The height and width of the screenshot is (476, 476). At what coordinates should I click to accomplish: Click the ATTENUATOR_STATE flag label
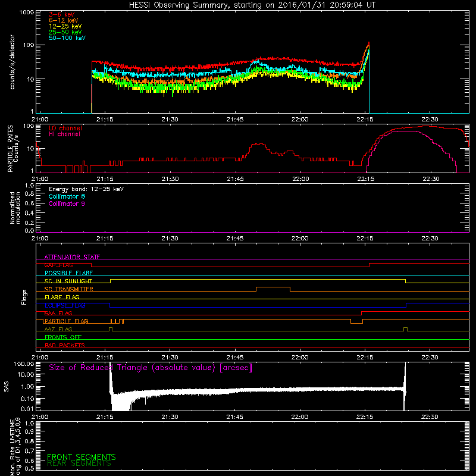[72, 257]
